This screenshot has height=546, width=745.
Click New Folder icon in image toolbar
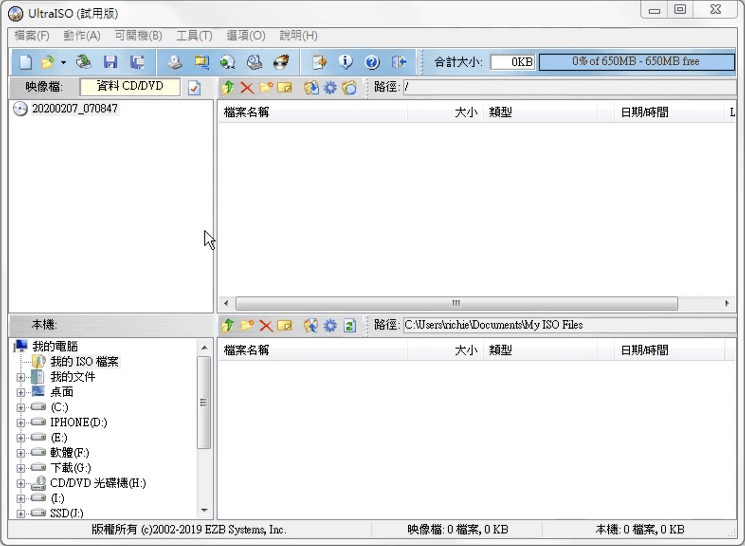266,87
